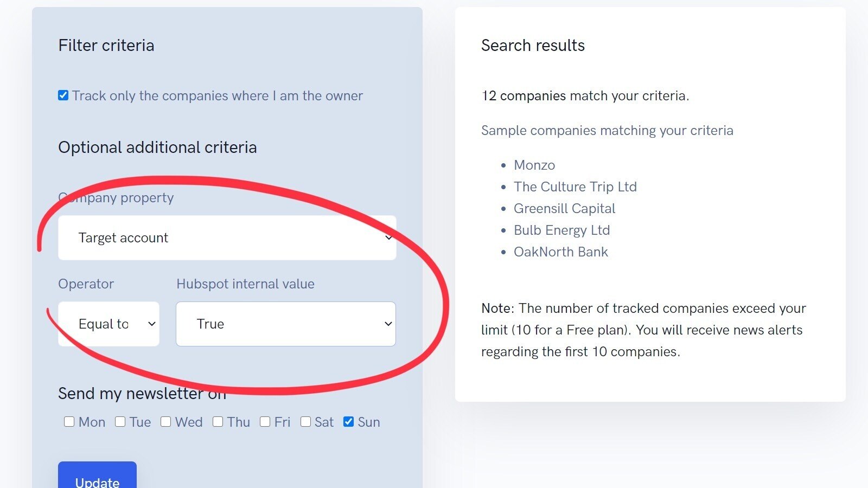Click the Optional additional criteria heading
Viewport: 868px width, 488px height.
point(157,147)
